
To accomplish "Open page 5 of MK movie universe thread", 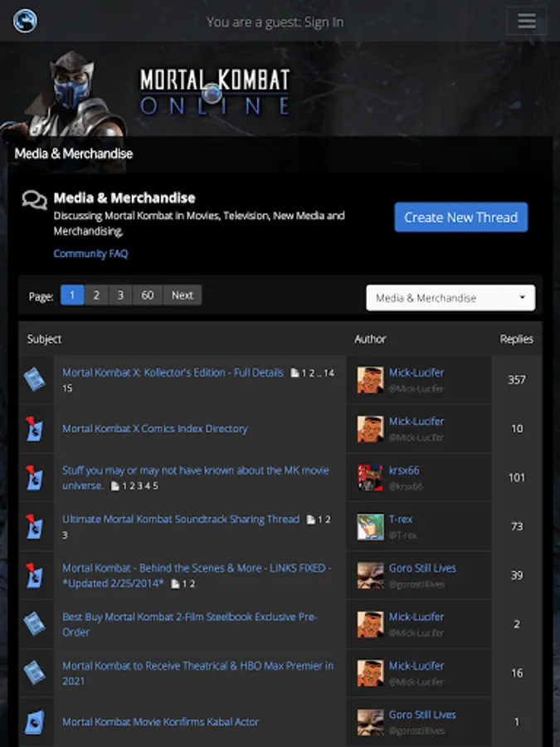I will 156,486.
